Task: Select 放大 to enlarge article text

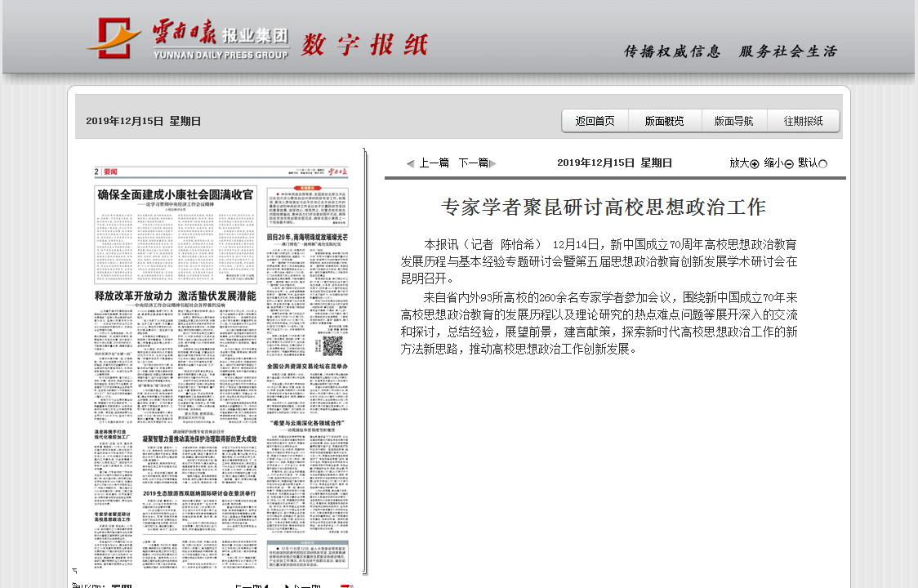Action: coord(739,163)
